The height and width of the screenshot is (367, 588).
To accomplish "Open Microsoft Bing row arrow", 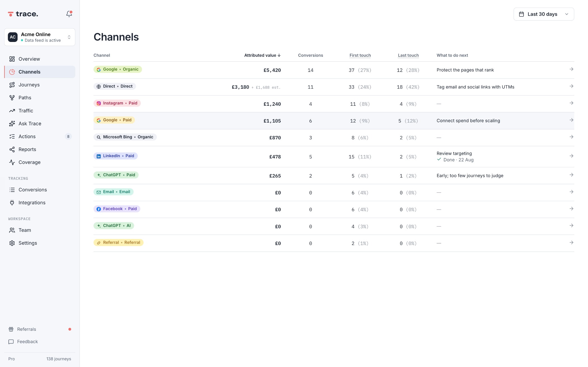I will [x=571, y=137].
